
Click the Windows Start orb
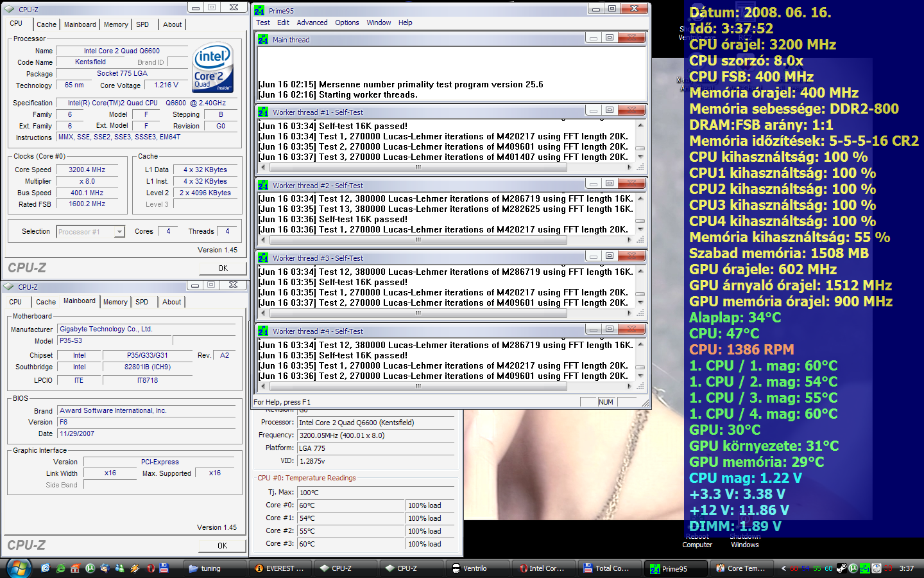[x=18, y=568]
